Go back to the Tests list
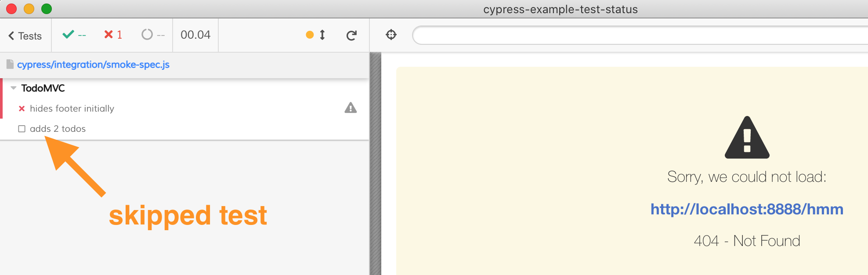 click(25, 36)
